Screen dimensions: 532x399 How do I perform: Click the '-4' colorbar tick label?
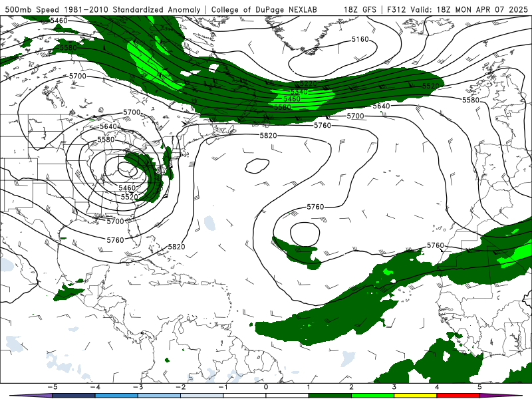click(x=95, y=387)
